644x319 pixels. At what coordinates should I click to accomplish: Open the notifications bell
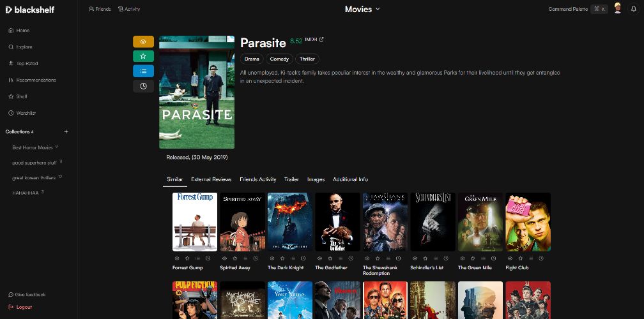[x=634, y=9]
